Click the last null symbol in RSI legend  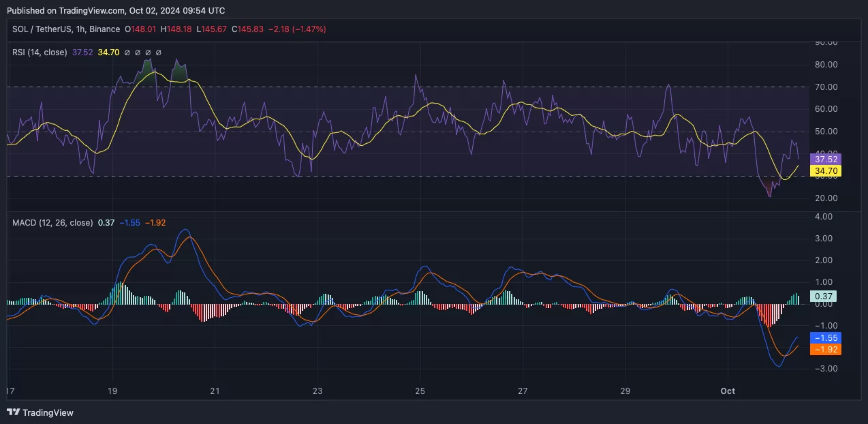tap(159, 52)
